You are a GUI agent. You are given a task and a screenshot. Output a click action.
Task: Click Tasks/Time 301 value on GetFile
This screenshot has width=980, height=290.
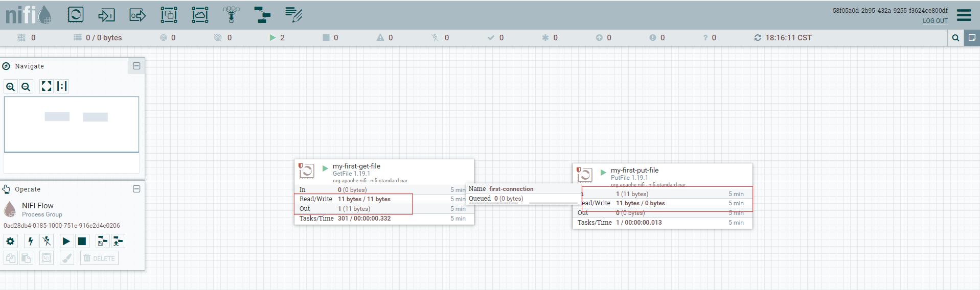click(x=364, y=219)
